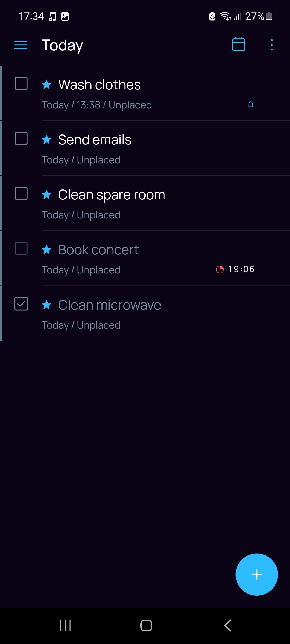Mark Send emails as completed

coord(21,138)
